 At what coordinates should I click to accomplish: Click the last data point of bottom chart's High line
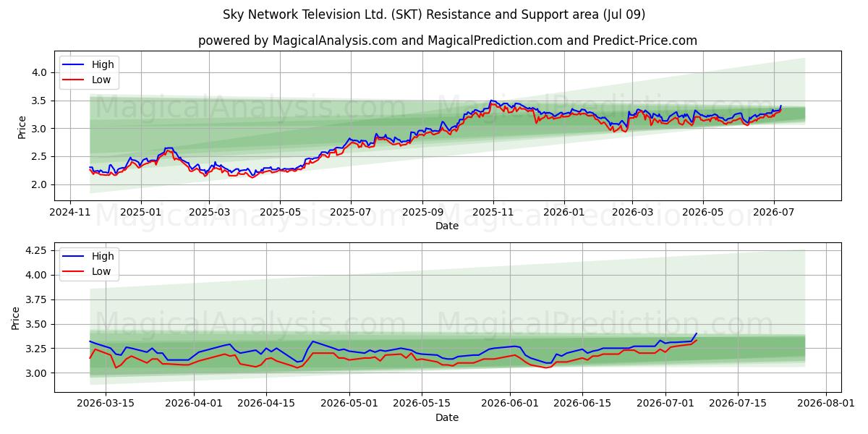[696, 333]
